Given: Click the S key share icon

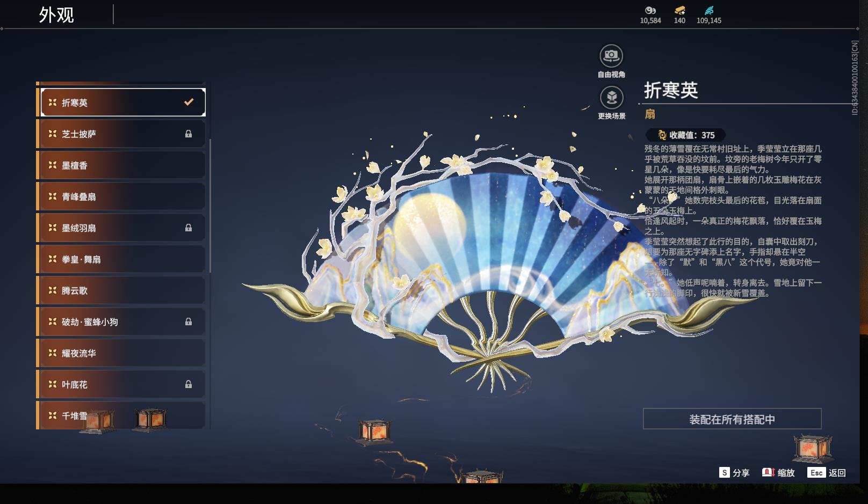Looking at the screenshot, I should 725,472.
